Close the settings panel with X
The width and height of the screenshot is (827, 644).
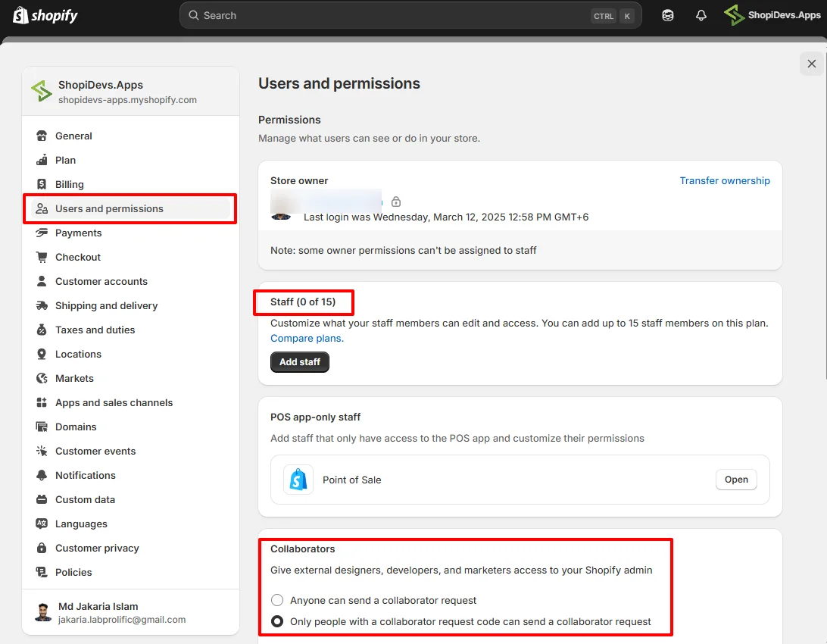click(812, 64)
